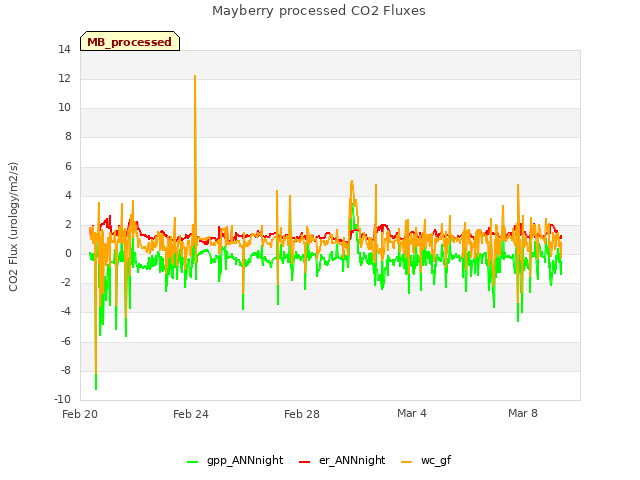The height and width of the screenshot is (480, 640).
Task: Click the 10 y-axis tick label
Action: pos(64,107)
